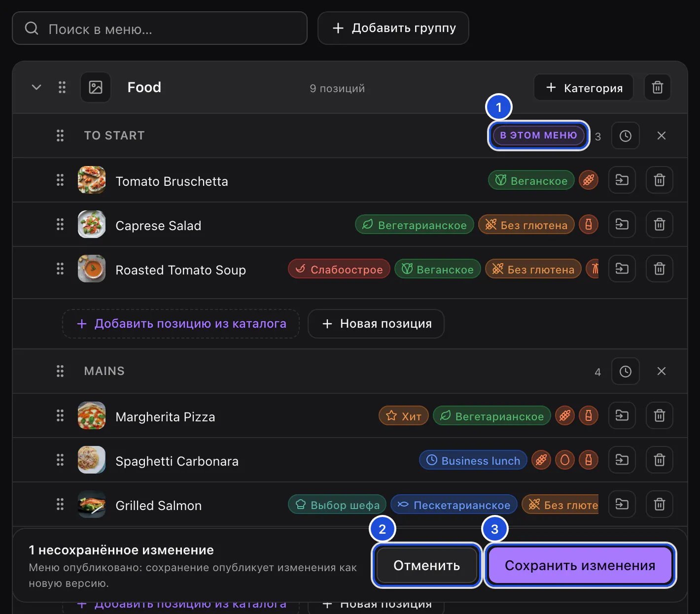Open schedule clock for MAINS category
Screen dimensions: 700x614
point(626,372)
